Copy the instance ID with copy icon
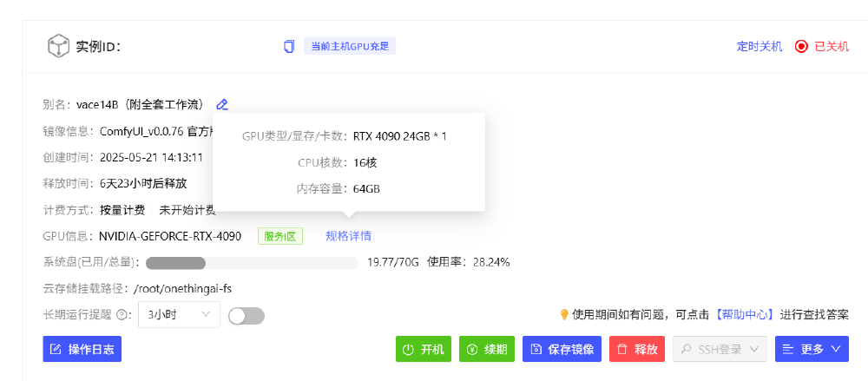 [288, 47]
